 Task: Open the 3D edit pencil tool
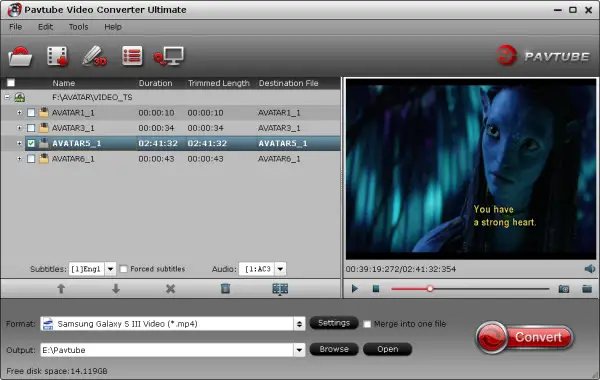pyautogui.click(x=94, y=56)
